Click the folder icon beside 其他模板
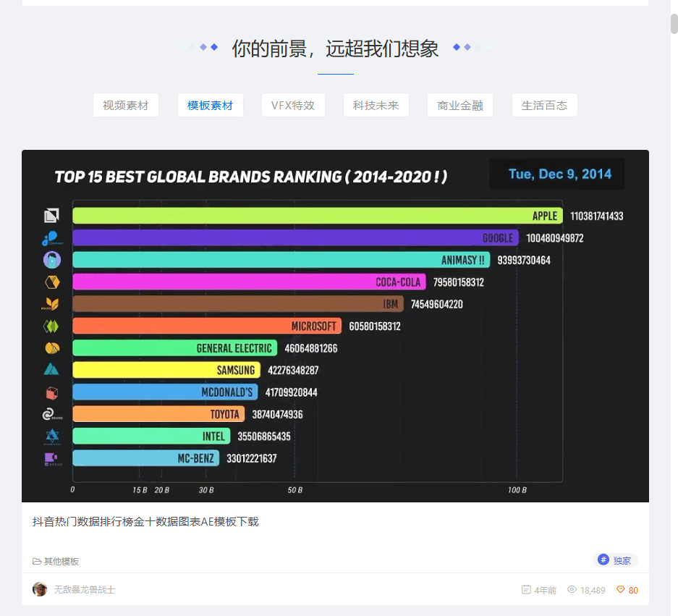Viewport: 678px width, 616px height. 35,560
